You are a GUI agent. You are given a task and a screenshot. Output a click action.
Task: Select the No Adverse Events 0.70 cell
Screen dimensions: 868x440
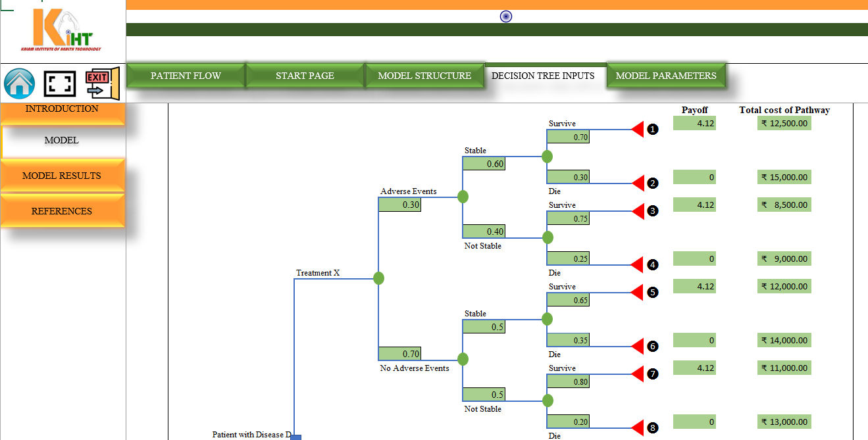coord(399,354)
